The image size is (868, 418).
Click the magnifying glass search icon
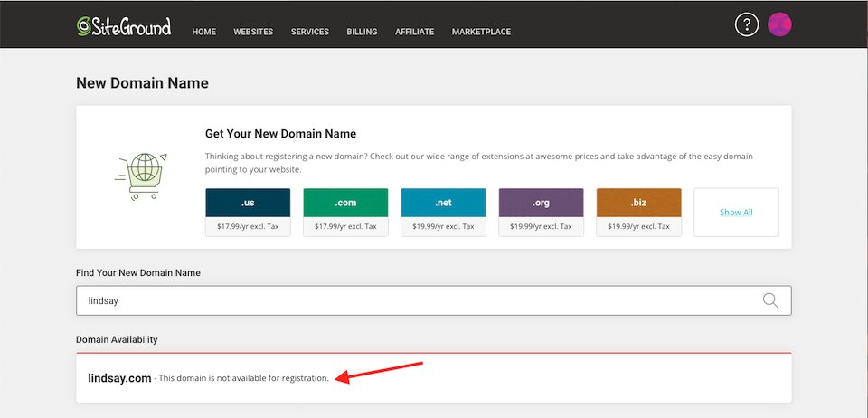coord(770,301)
